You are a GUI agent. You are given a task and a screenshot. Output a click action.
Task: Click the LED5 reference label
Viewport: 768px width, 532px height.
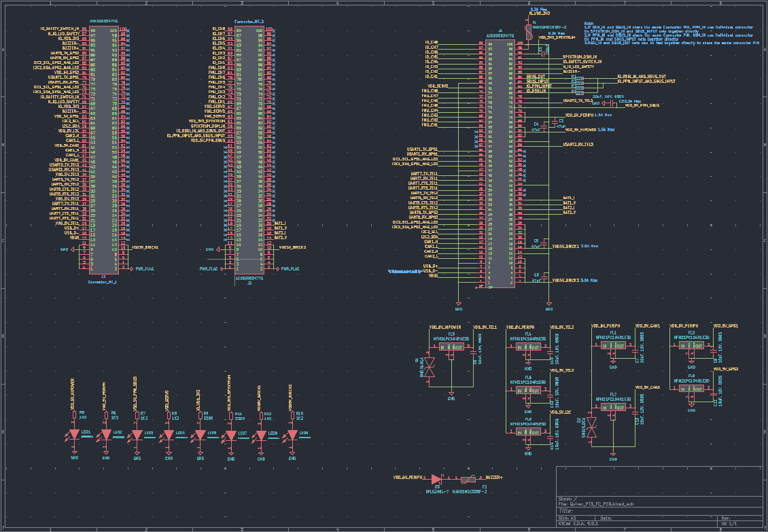[x=212, y=433]
